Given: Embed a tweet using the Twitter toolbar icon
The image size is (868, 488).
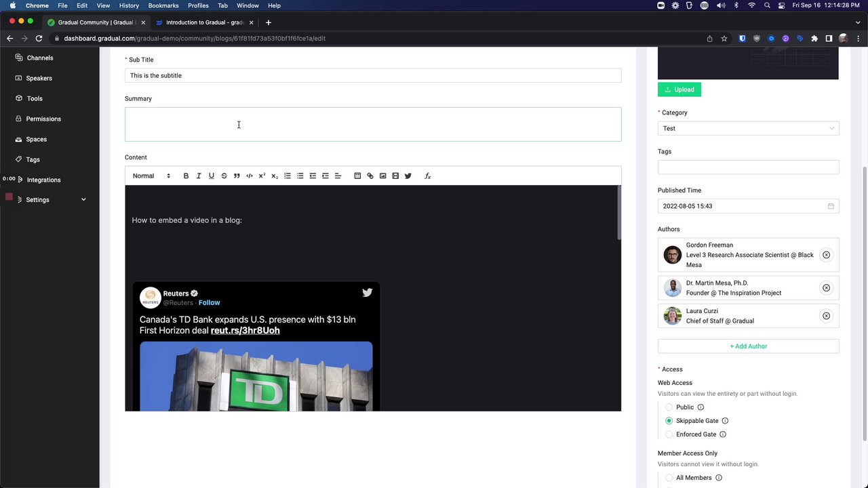Looking at the screenshot, I should [408, 176].
